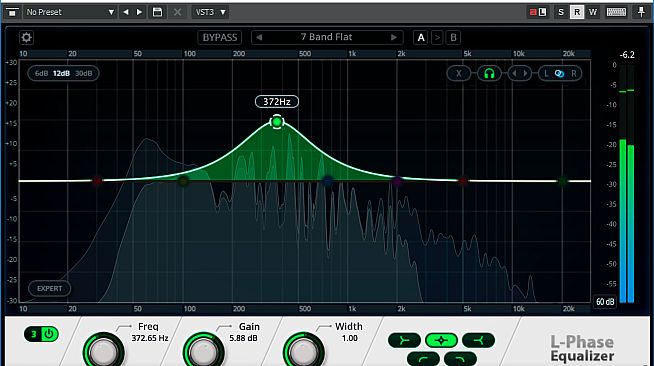The image size is (654, 366).
Task: Adjust the Gain knob
Action: click(204, 350)
